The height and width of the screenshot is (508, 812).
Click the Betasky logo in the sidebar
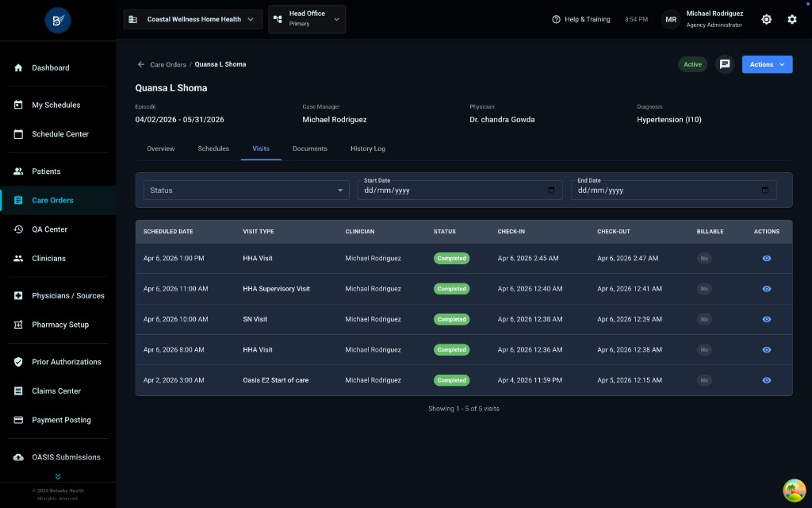point(58,20)
